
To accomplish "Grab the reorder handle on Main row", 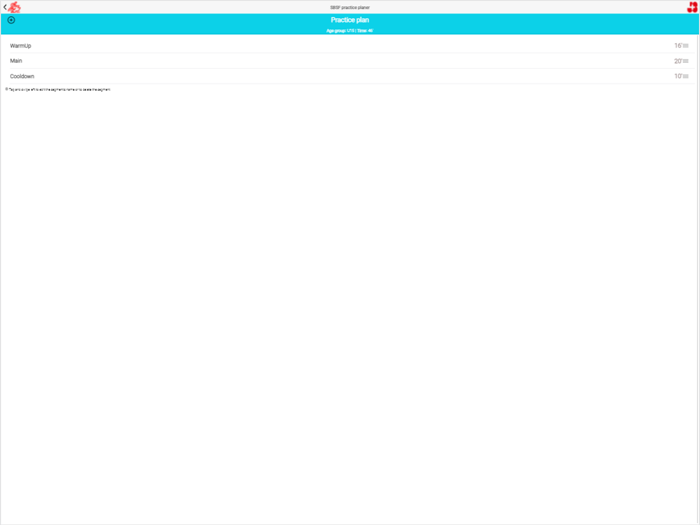I will (x=686, y=61).
